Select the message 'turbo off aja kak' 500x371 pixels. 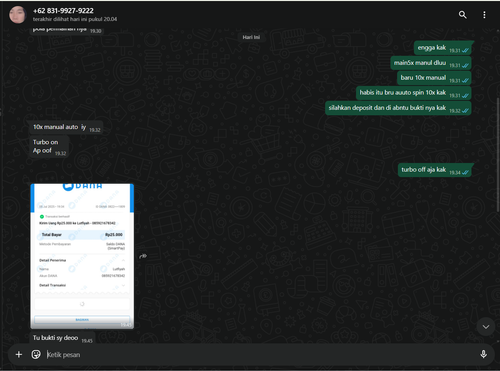(x=435, y=170)
